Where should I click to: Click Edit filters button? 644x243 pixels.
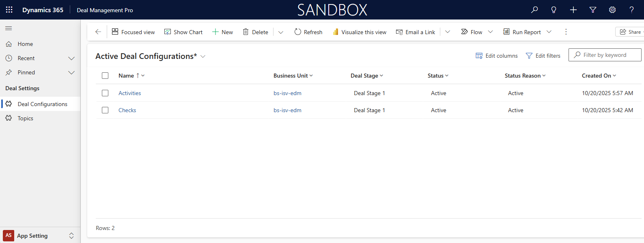coord(543,56)
